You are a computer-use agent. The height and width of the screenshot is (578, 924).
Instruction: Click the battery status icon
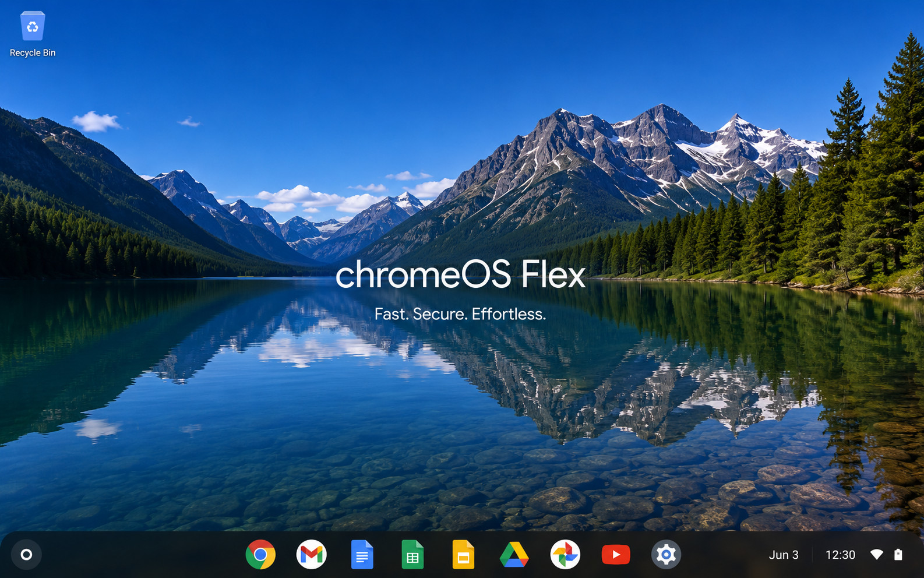click(x=898, y=555)
